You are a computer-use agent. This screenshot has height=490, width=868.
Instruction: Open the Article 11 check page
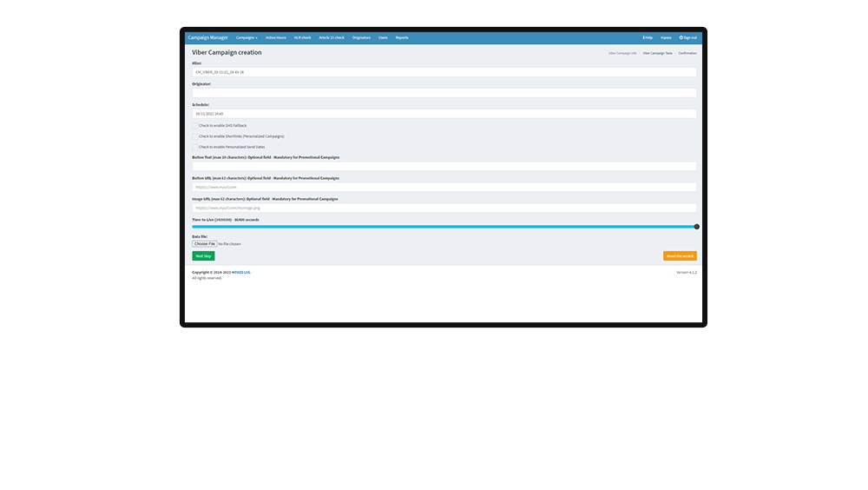click(x=332, y=38)
